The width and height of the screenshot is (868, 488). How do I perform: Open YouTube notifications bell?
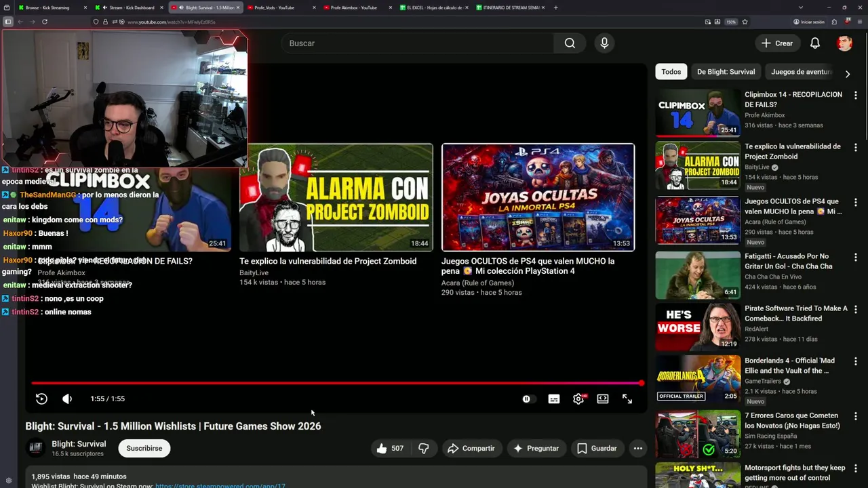click(x=815, y=43)
